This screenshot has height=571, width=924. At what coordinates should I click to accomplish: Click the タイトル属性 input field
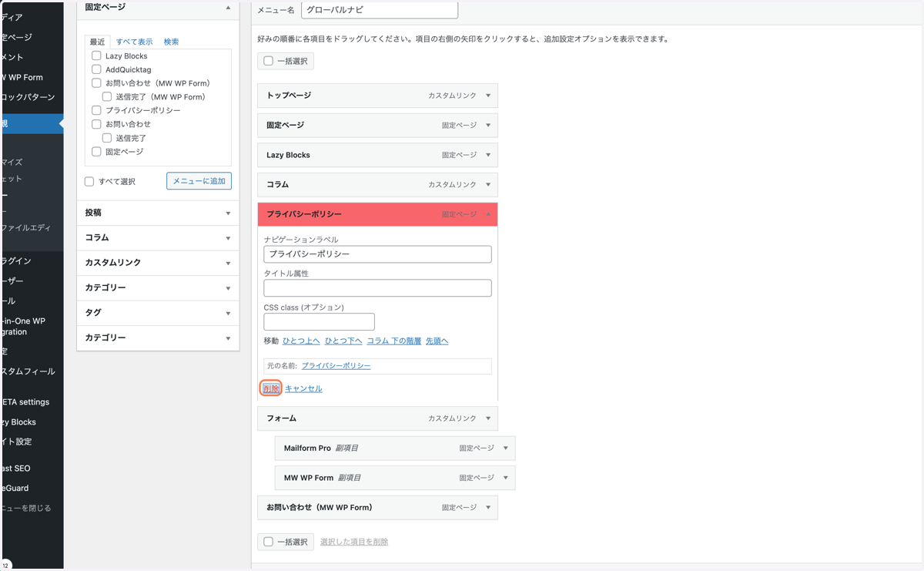point(377,288)
